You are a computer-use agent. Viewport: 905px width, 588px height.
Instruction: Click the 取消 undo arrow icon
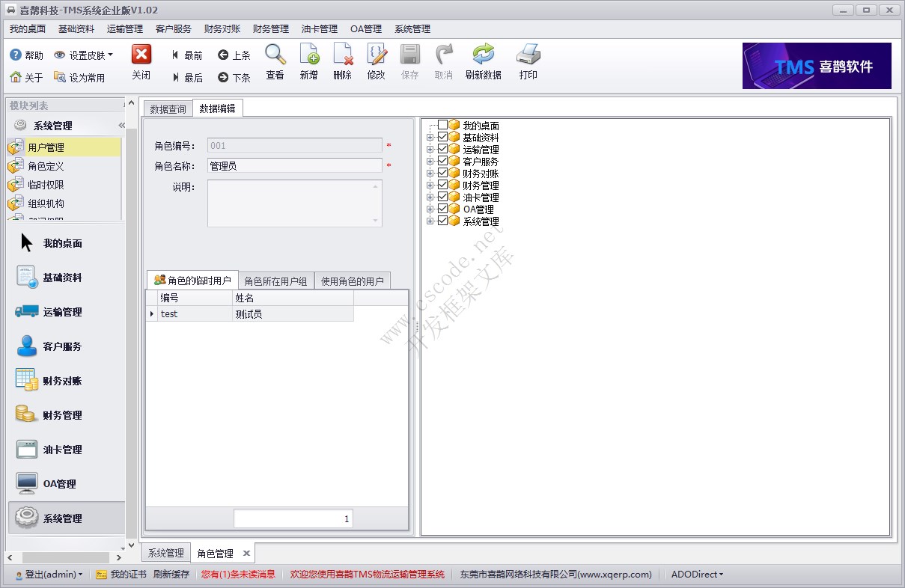tap(444, 54)
